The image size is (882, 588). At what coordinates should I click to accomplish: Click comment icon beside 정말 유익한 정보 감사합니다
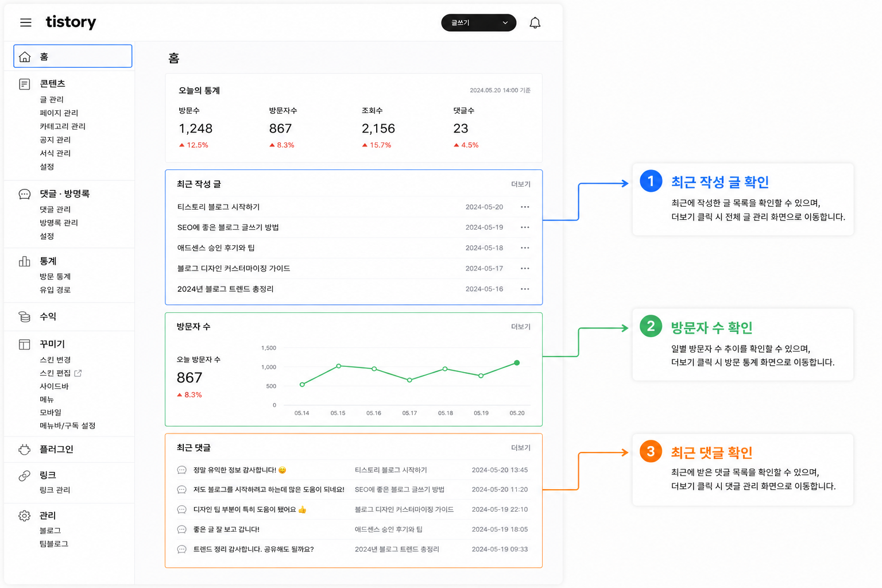[182, 470]
